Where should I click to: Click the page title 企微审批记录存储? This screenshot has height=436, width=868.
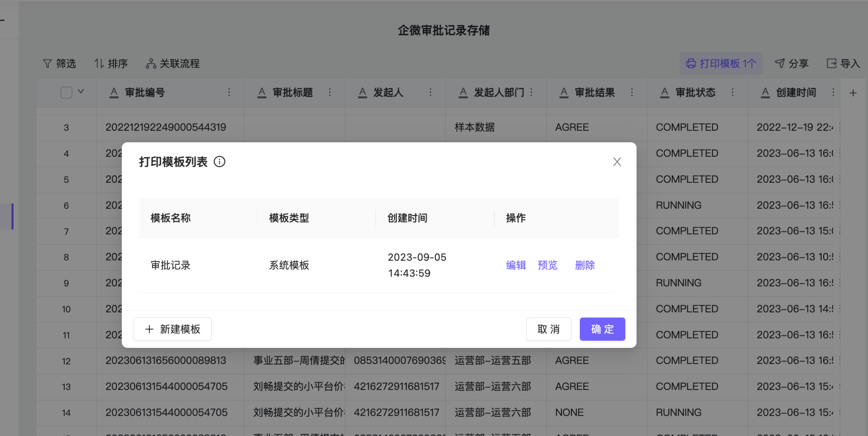444,30
